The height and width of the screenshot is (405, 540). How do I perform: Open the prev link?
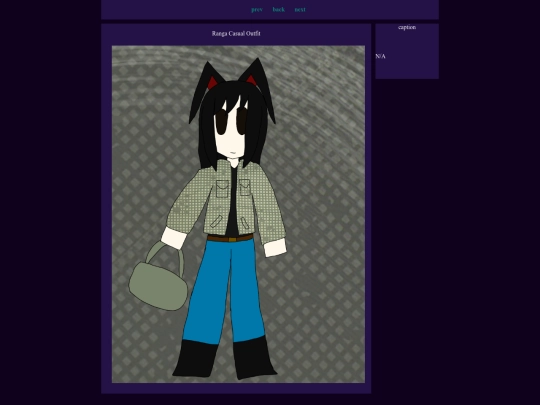pos(257,10)
